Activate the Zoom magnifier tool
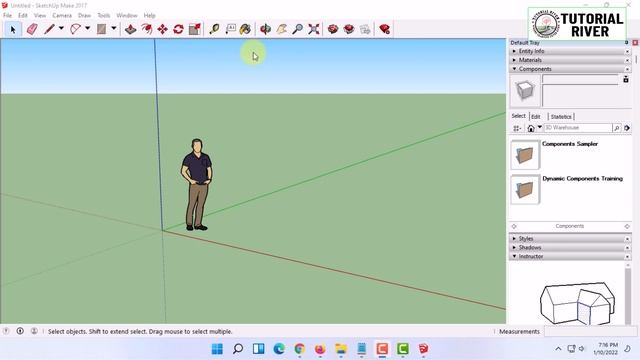The width and height of the screenshot is (640, 360). (x=298, y=29)
